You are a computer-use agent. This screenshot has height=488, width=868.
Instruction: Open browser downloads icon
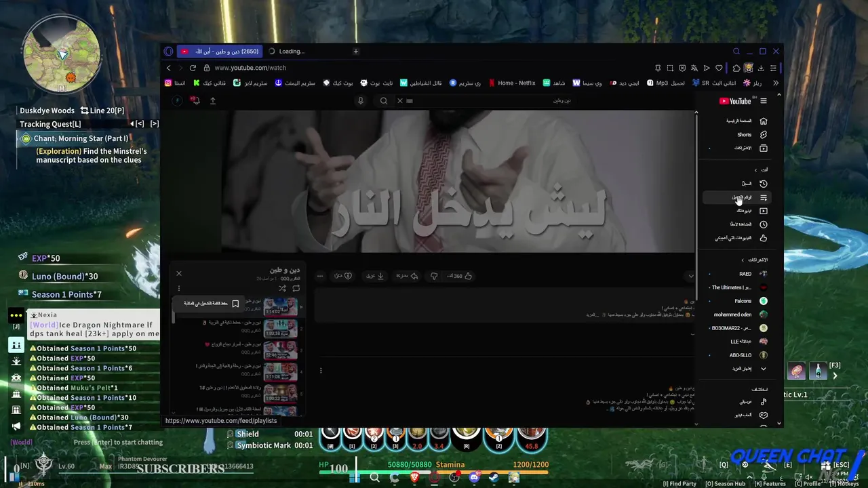click(x=761, y=68)
